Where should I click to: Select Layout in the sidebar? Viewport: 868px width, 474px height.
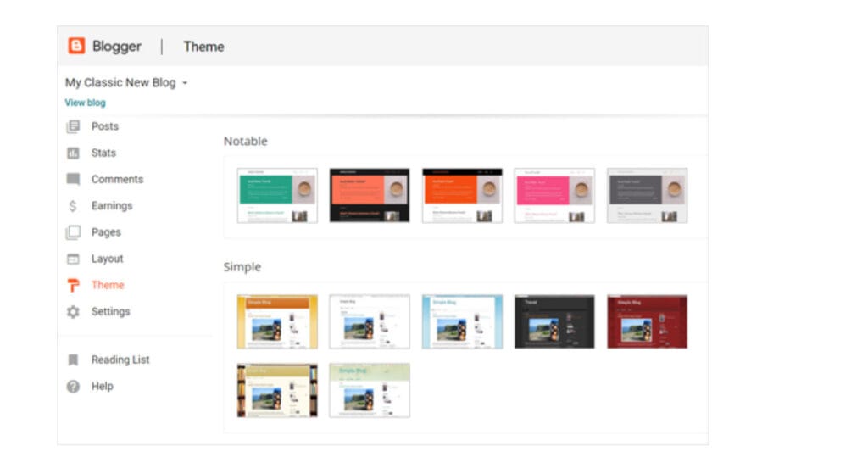(x=108, y=259)
